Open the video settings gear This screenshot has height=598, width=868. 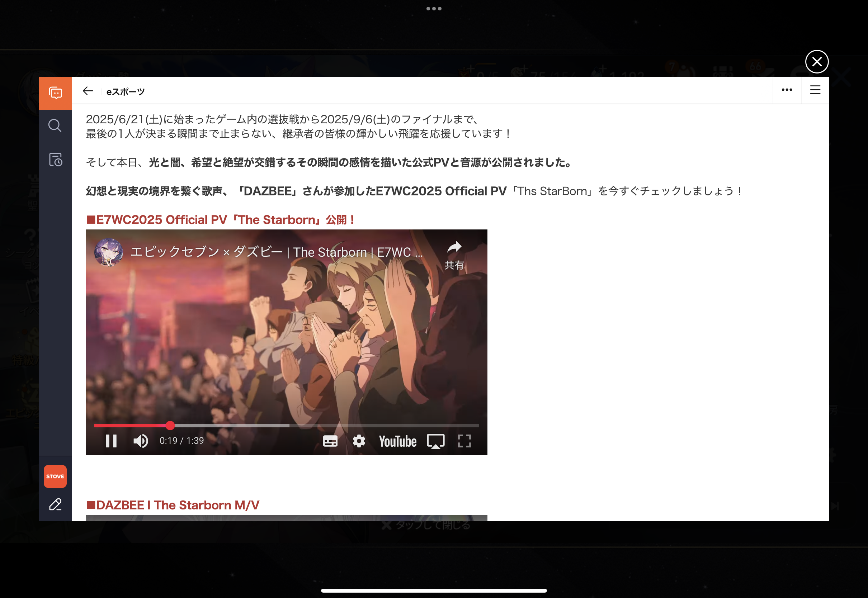(359, 441)
